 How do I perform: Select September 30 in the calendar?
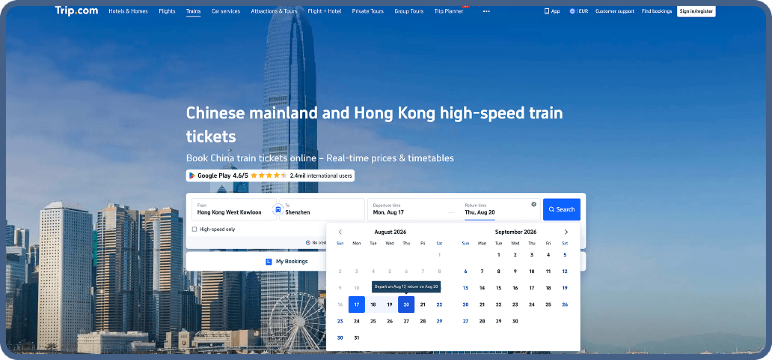(x=515, y=321)
